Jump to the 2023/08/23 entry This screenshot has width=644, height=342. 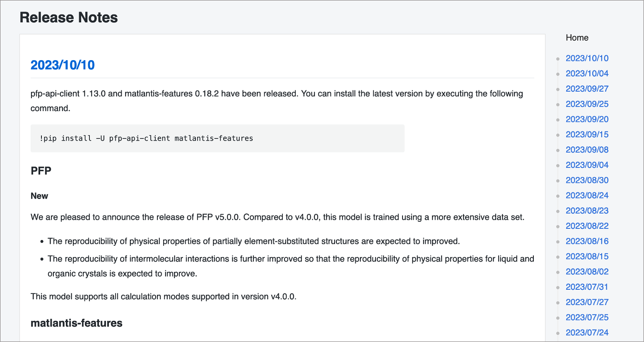[587, 211]
